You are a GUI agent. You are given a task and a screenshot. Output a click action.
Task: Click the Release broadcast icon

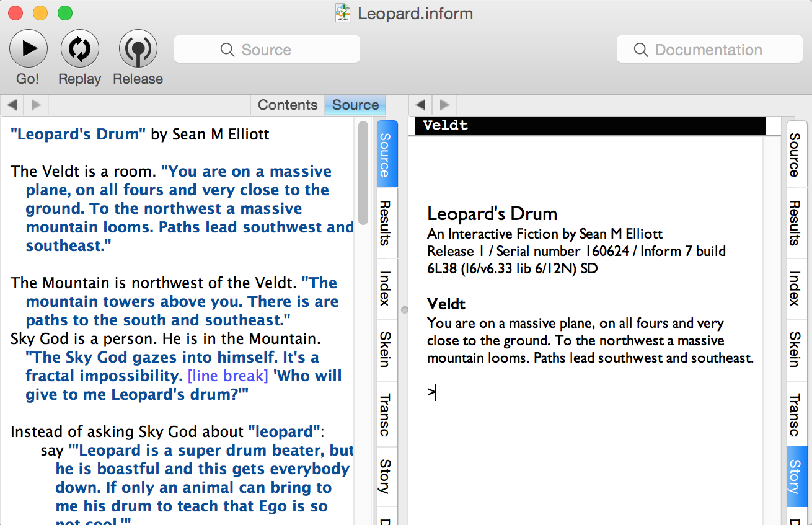pos(138,48)
